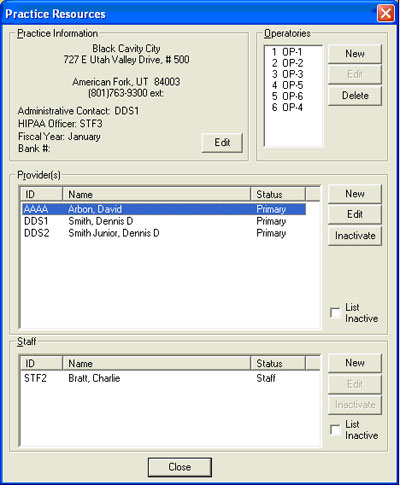The image size is (400, 485).
Task: Click provider ID DDS2
Action: [x=36, y=233]
